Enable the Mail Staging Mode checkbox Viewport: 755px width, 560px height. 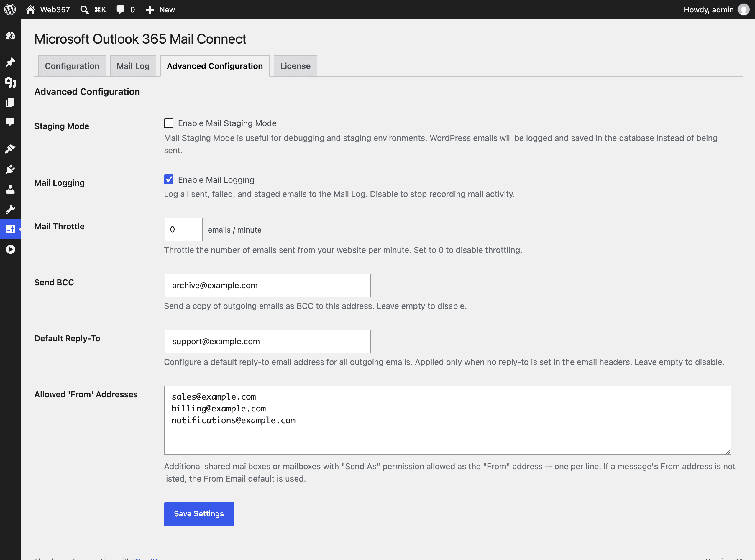click(169, 123)
